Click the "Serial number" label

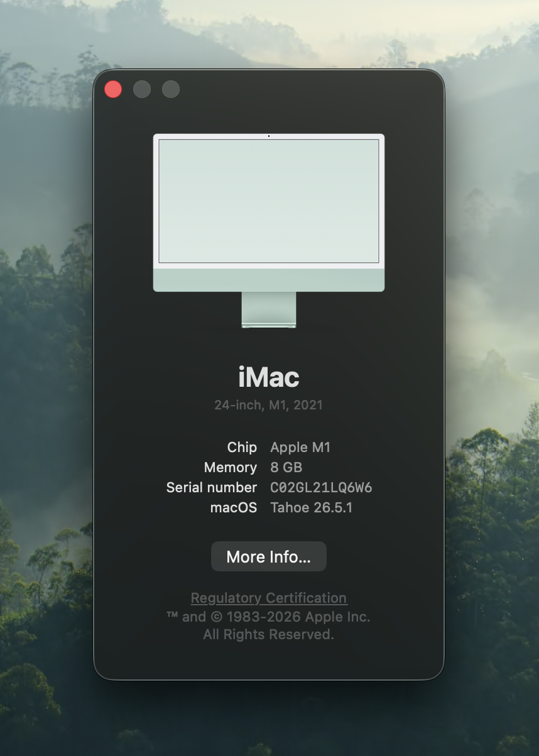[x=212, y=487]
